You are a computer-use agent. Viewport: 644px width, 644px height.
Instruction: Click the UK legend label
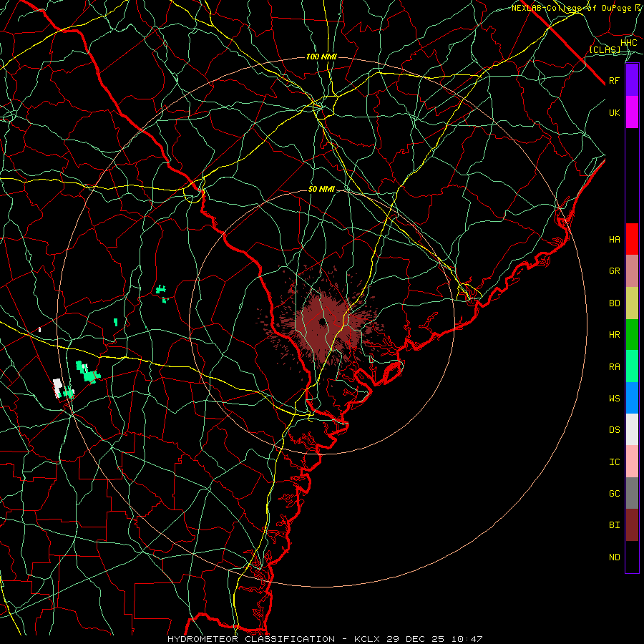615,112
